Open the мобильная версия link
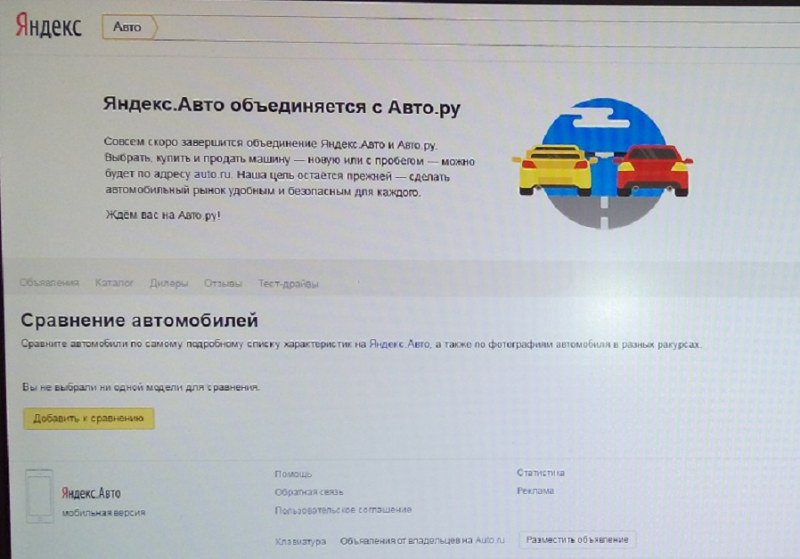The height and width of the screenshot is (559, 800). 104,513
